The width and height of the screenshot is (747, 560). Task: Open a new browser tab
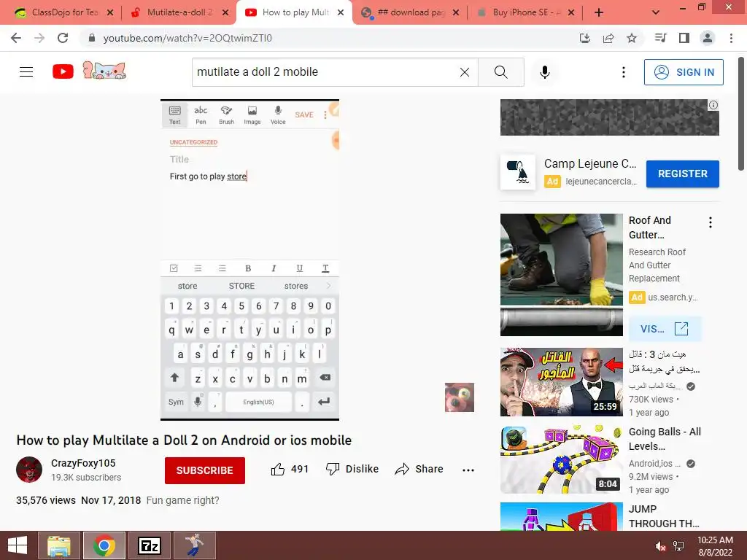point(599,12)
